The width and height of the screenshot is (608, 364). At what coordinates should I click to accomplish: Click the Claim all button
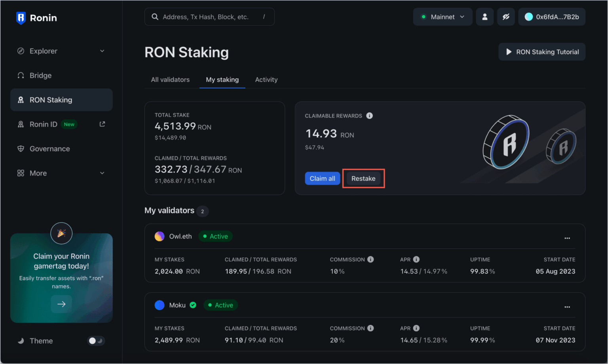click(322, 178)
